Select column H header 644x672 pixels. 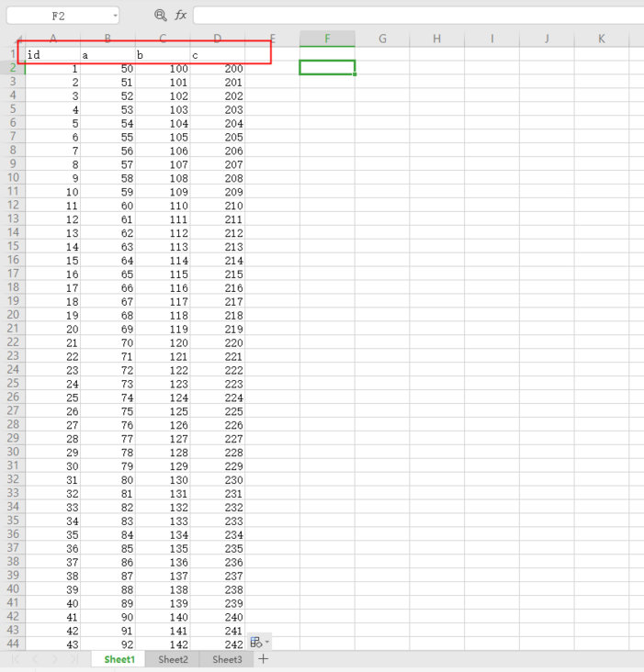click(437, 39)
